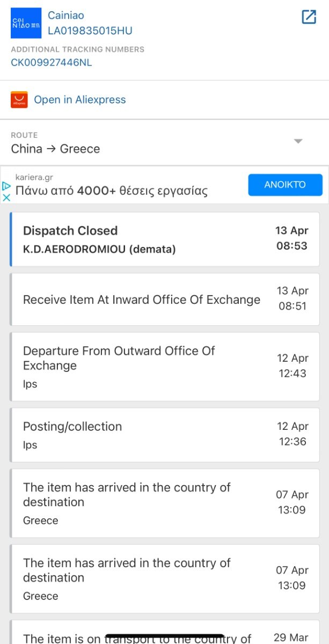Open the 29 Mar transport event card
Screen dimensions: 329x644
tap(165, 632)
